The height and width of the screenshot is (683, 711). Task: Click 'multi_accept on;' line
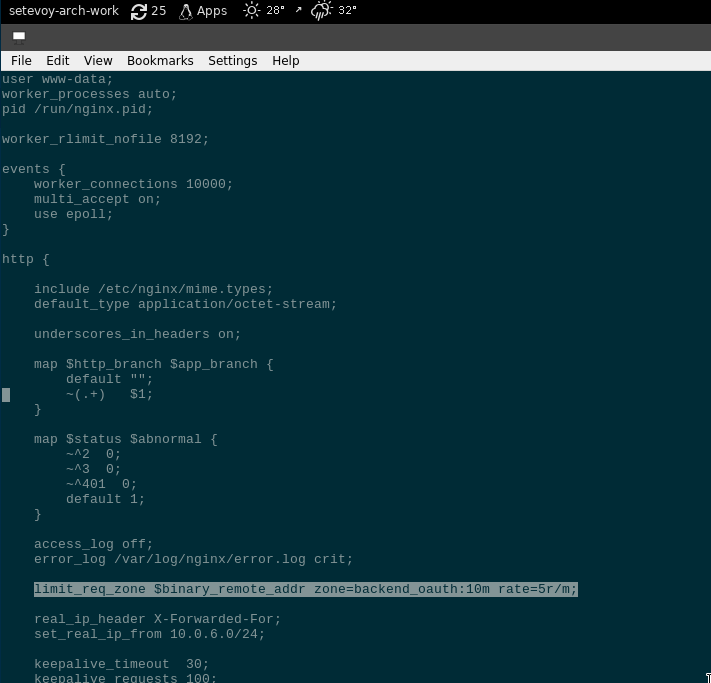97,199
